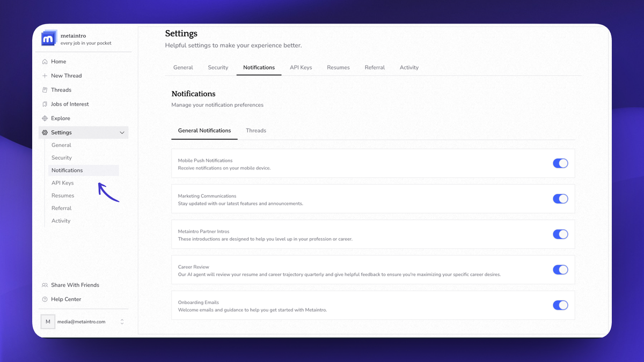Disable Mobile Push Notifications toggle
Screen dimensions: 644x362
point(560,164)
